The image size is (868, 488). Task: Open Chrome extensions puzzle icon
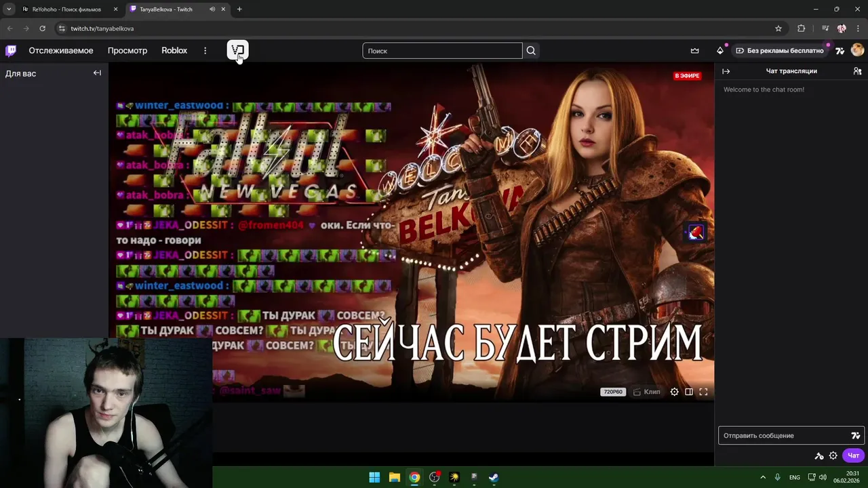pos(802,28)
